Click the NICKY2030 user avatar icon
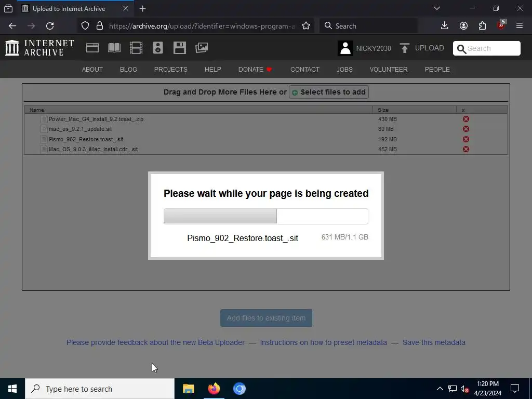Screen dimensions: 532x399 345,48
